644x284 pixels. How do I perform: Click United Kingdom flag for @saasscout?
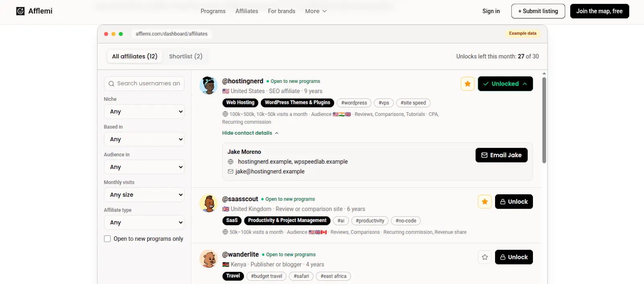226,209
